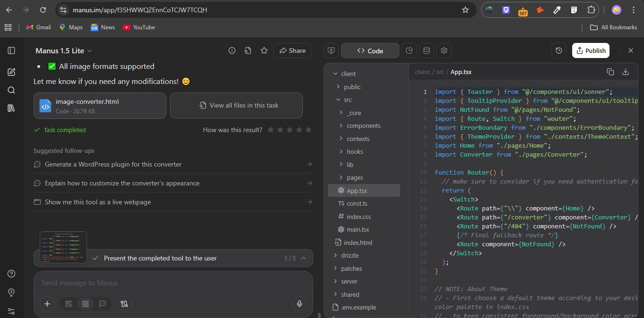644x318 pixels.
Task: Copy App.tsx code with copy icon
Action: tap(610, 72)
